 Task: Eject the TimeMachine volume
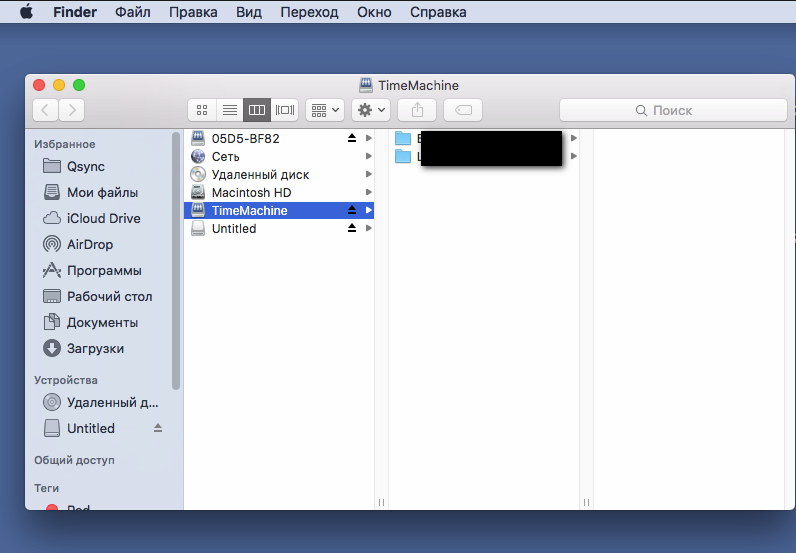click(x=351, y=211)
